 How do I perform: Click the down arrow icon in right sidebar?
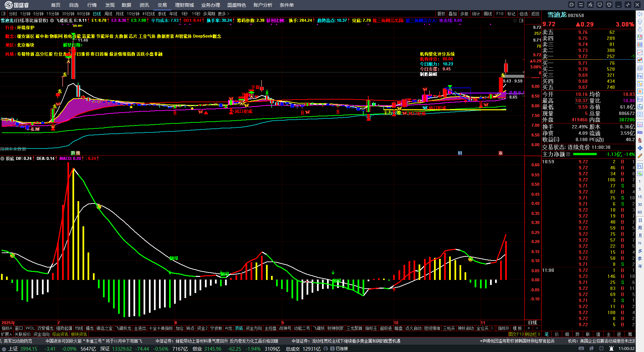click(640, 30)
